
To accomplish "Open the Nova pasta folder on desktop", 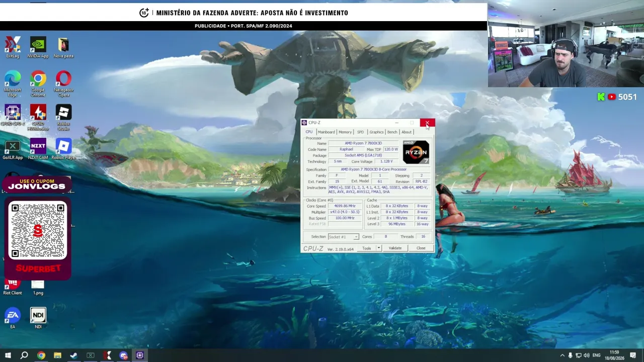I will [63, 48].
